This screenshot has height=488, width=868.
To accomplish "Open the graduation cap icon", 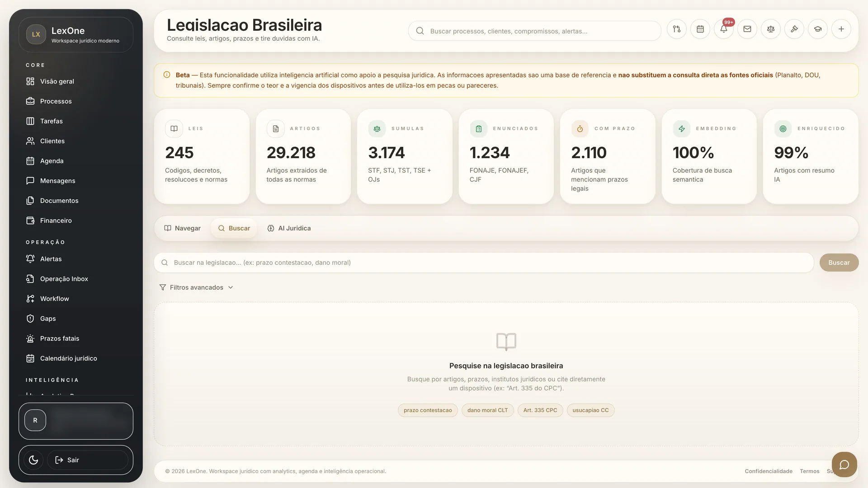I will click(x=818, y=29).
